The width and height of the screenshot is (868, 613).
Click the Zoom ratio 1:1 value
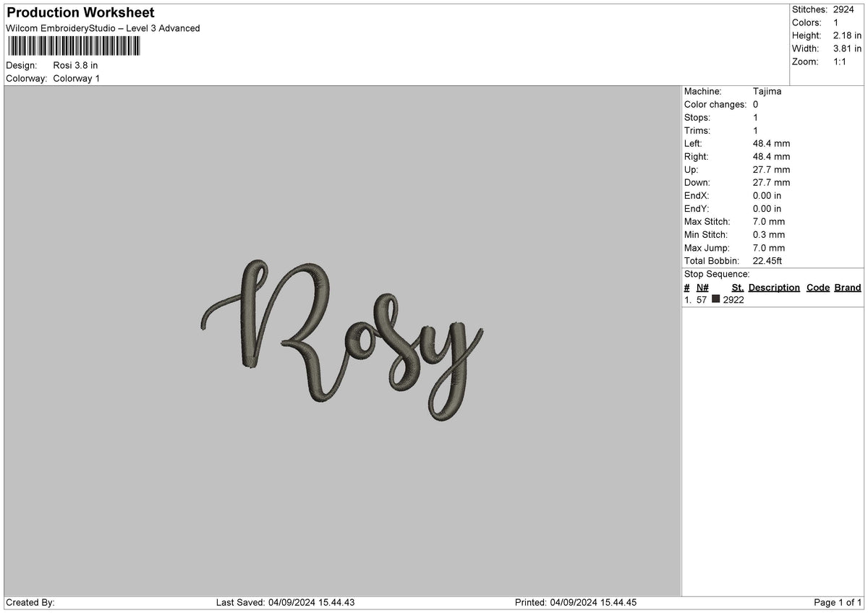tap(841, 61)
